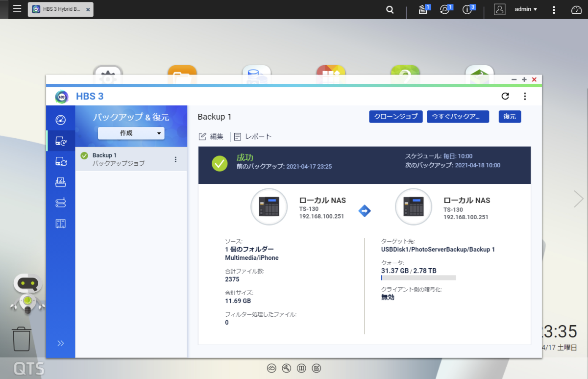588x379 pixels.
Task: Open the Services sidebar icon
Action: click(x=61, y=224)
